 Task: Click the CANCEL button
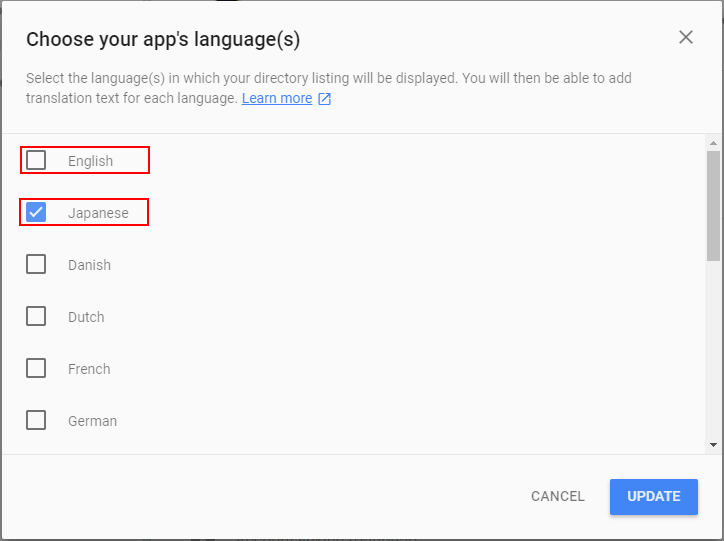557,496
